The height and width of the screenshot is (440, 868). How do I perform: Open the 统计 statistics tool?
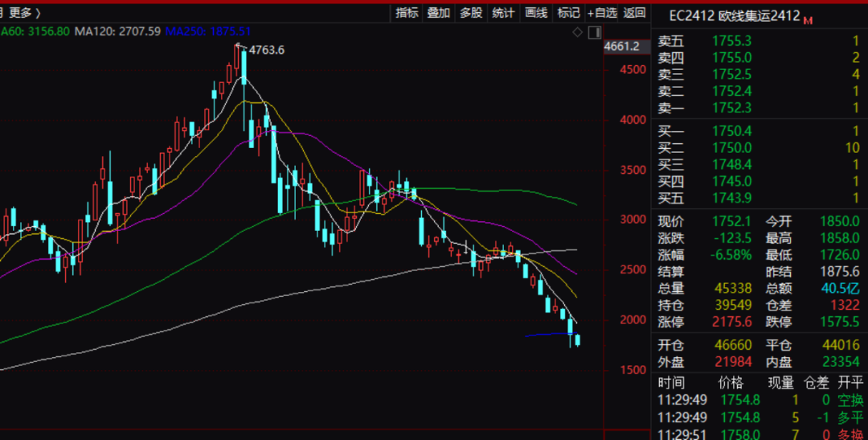503,13
